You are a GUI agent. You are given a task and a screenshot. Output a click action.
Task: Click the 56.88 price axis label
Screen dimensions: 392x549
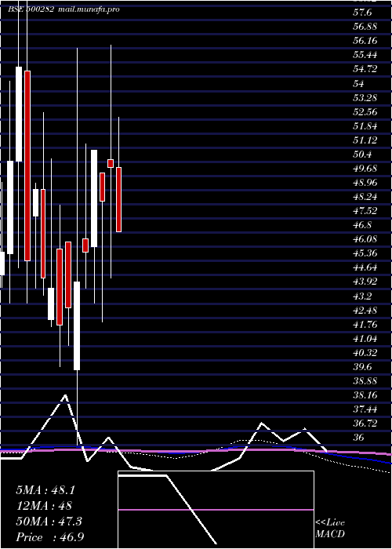click(365, 27)
